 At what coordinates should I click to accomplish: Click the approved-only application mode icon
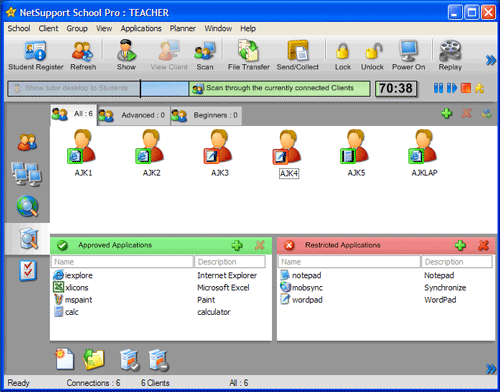129,360
